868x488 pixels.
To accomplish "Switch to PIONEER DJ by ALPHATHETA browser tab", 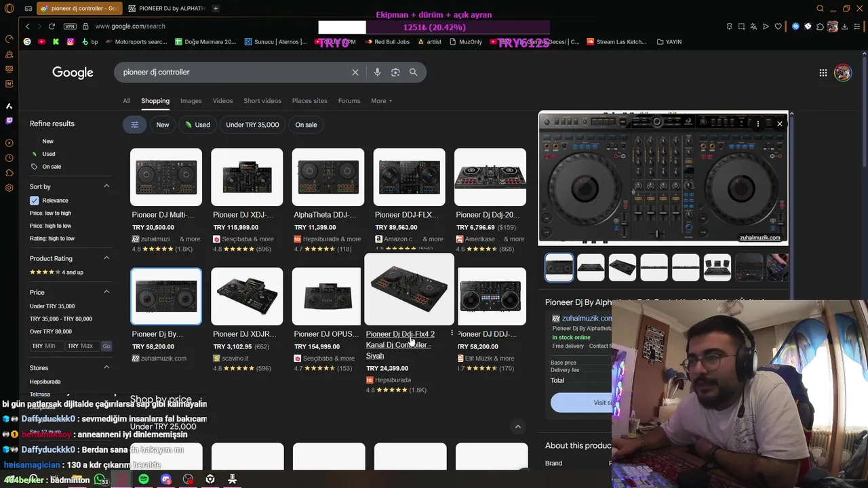I will tap(166, 8).
